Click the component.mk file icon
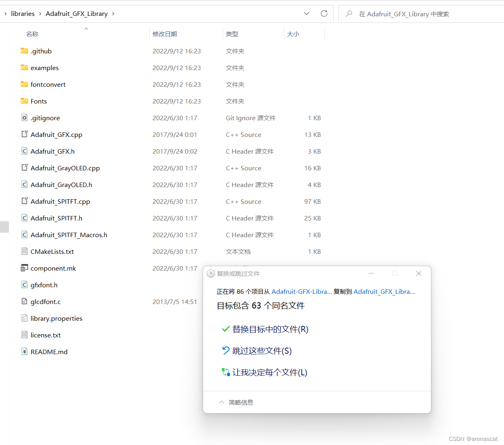The image size is (504, 445). coord(24,268)
